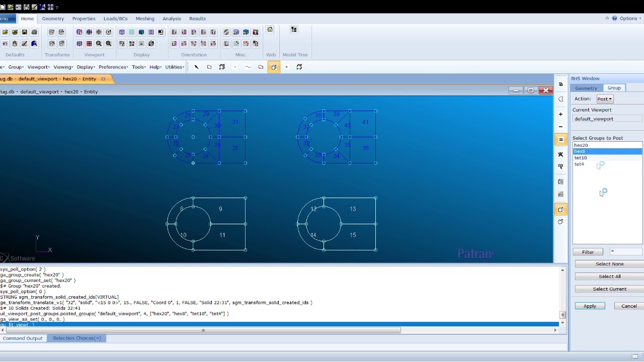Click the wireframe cube display icon
The height and width of the screenshot is (362, 644).
pyautogui.click(x=122, y=32)
